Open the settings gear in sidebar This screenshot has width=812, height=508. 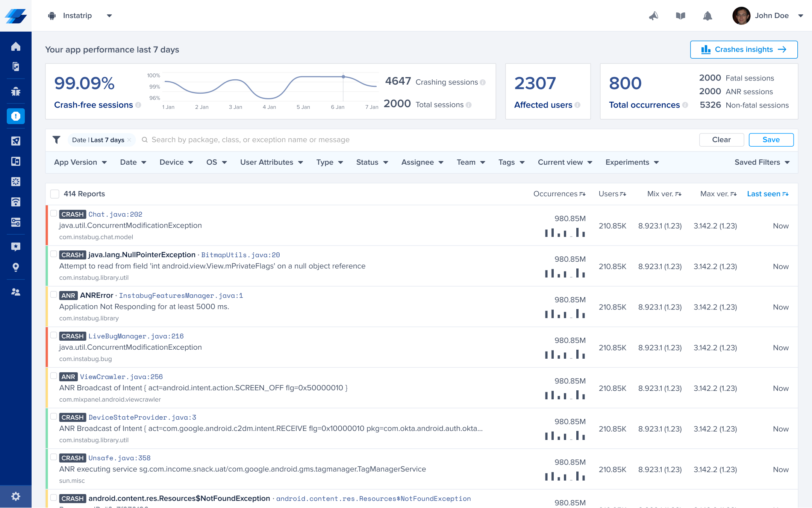16,496
